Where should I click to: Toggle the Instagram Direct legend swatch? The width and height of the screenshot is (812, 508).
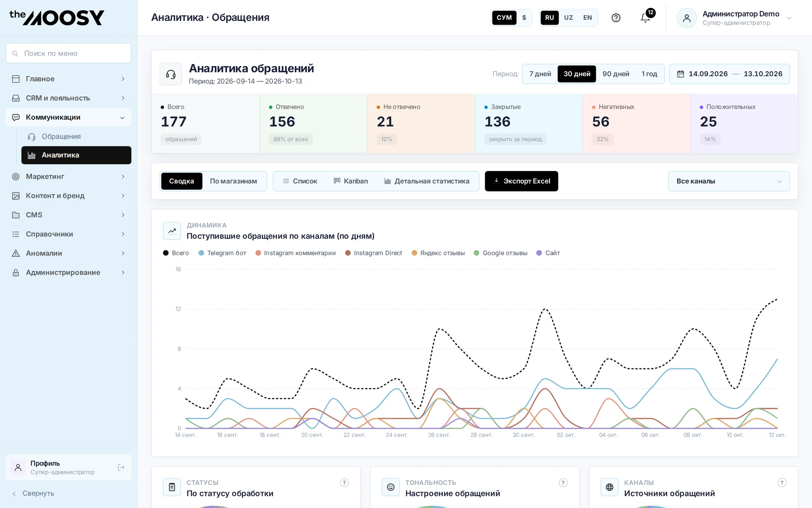[x=348, y=253]
